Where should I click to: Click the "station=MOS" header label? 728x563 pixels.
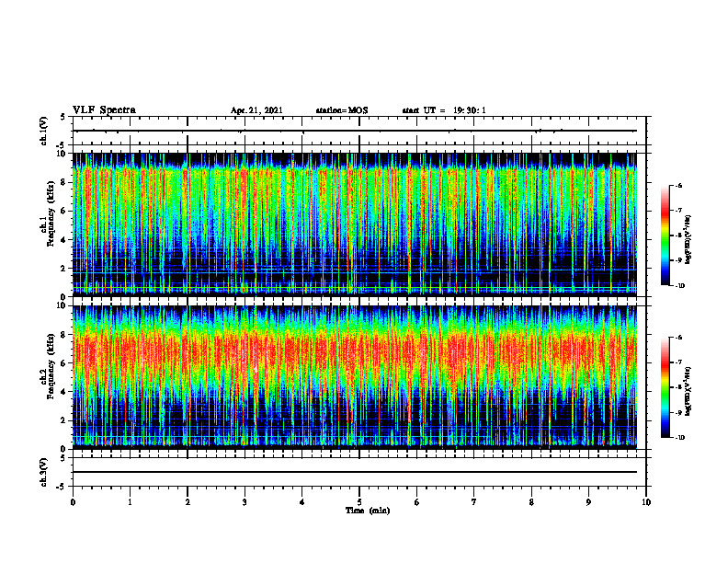click(x=342, y=110)
